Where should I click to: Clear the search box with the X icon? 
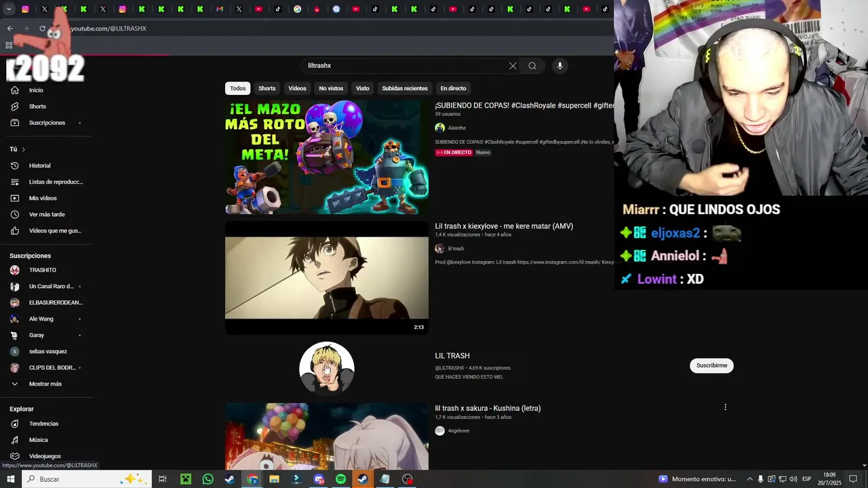pyautogui.click(x=513, y=66)
